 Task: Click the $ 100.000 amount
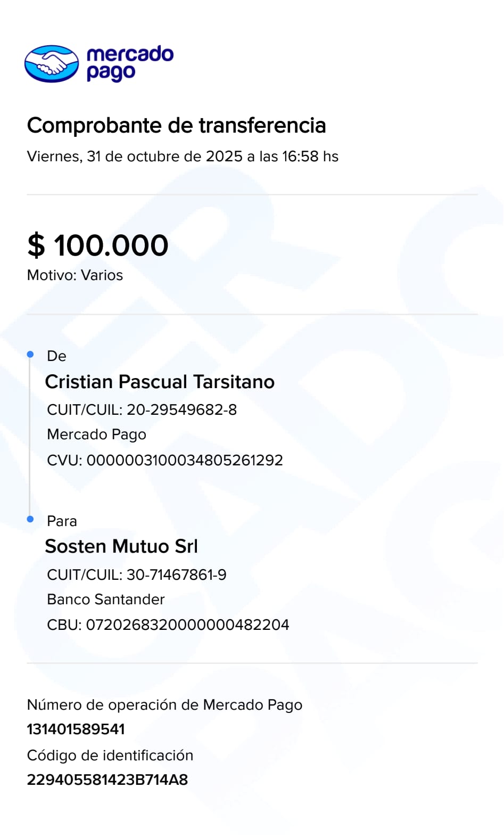point(98,245)
